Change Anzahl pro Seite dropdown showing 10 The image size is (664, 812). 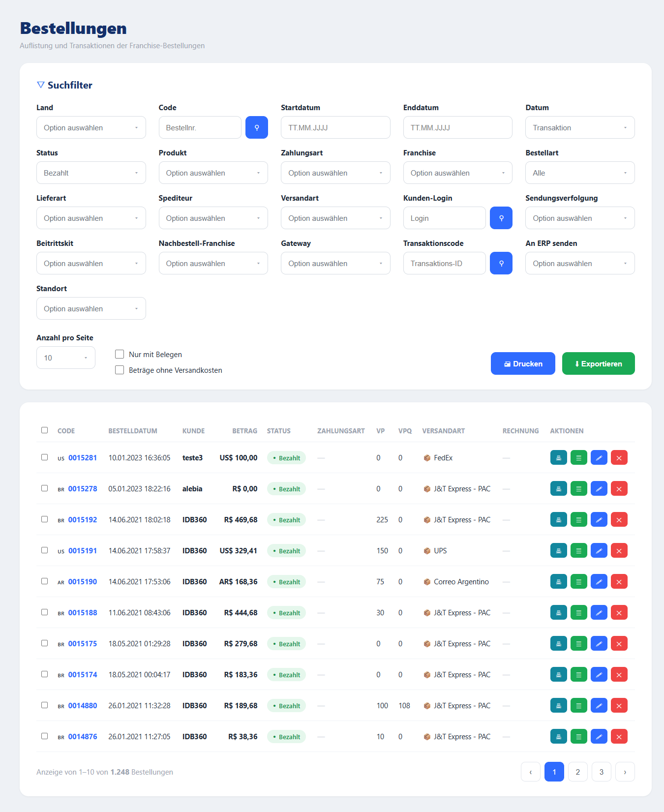coord(66,358)
